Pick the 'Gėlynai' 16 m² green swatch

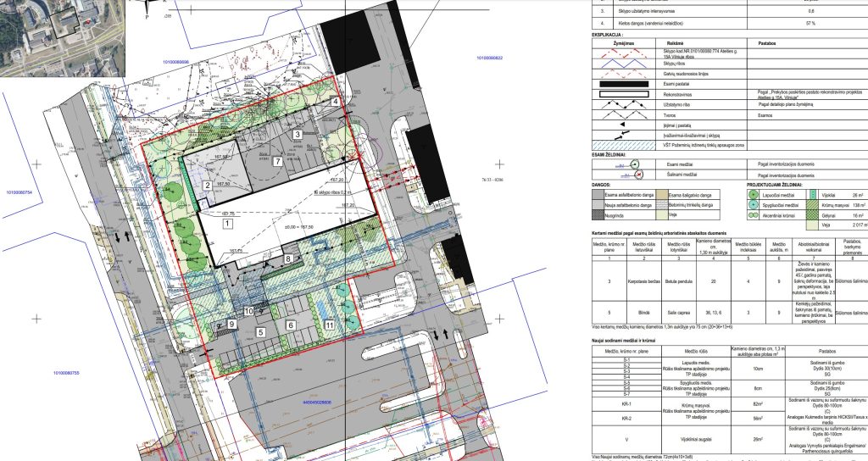point(813,215)
